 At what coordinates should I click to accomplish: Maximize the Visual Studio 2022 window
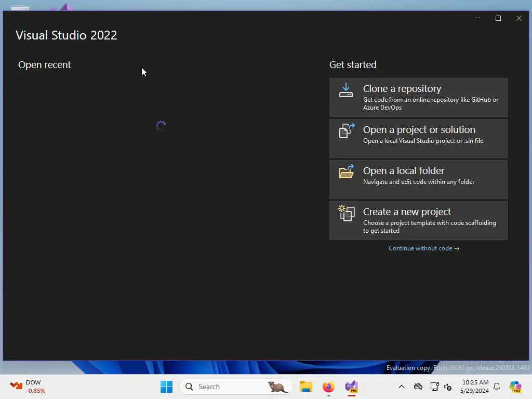click(498, 18)
